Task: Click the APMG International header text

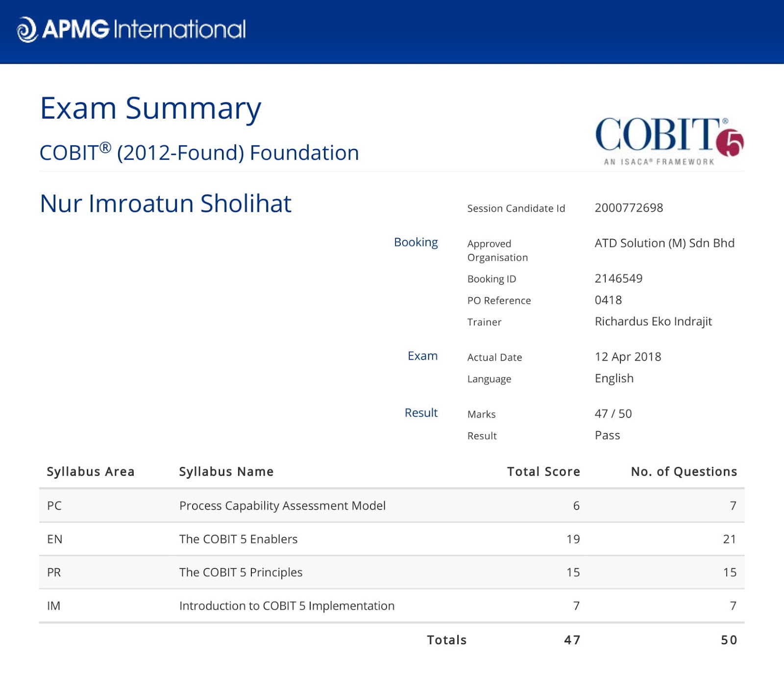Action: tap(144, 29)
